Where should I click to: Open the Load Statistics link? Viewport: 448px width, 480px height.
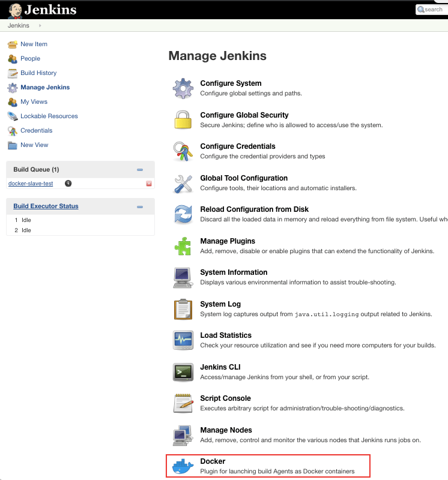click(x=226, y=335)
